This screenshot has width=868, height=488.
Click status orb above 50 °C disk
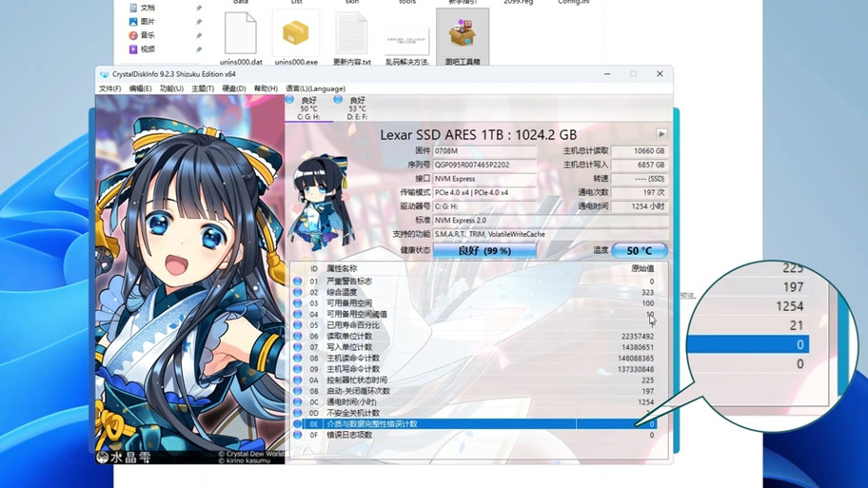click(289, 100)
